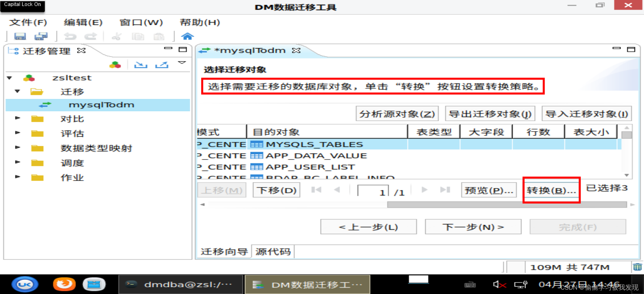Switch to the 源代码 tab
Screen dimensions: 644x294
(x=273, y=252)
